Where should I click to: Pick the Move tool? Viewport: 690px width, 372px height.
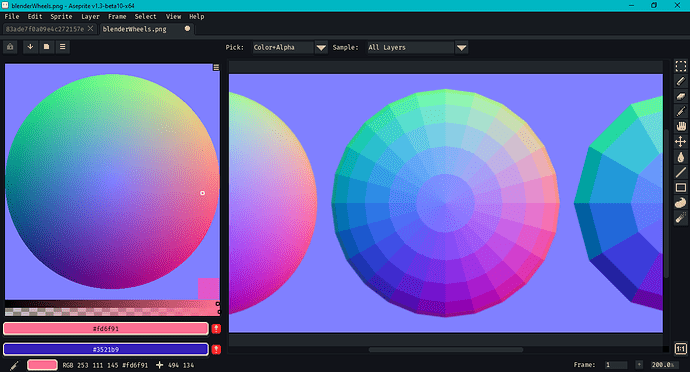coord(680,142)
